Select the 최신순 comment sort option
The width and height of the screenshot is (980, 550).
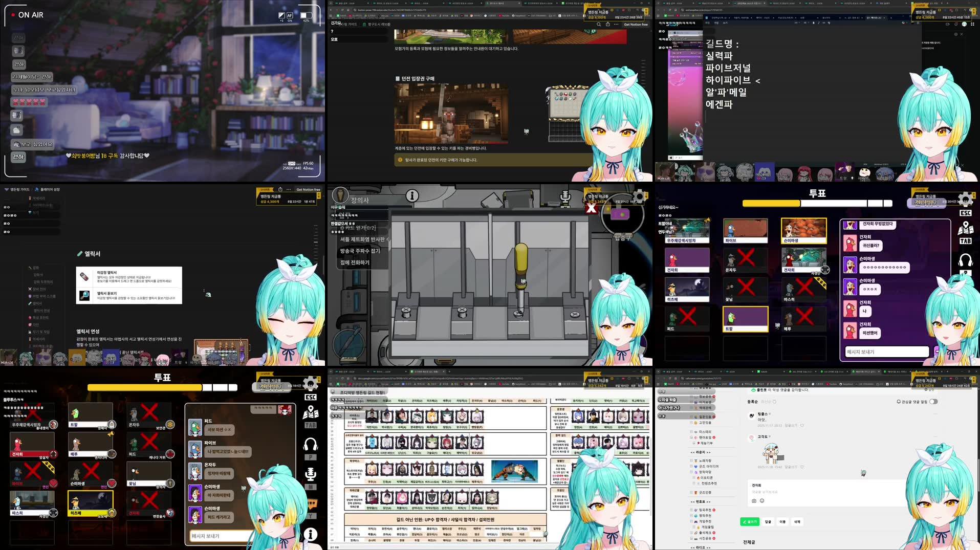click(x=765, y=402)
